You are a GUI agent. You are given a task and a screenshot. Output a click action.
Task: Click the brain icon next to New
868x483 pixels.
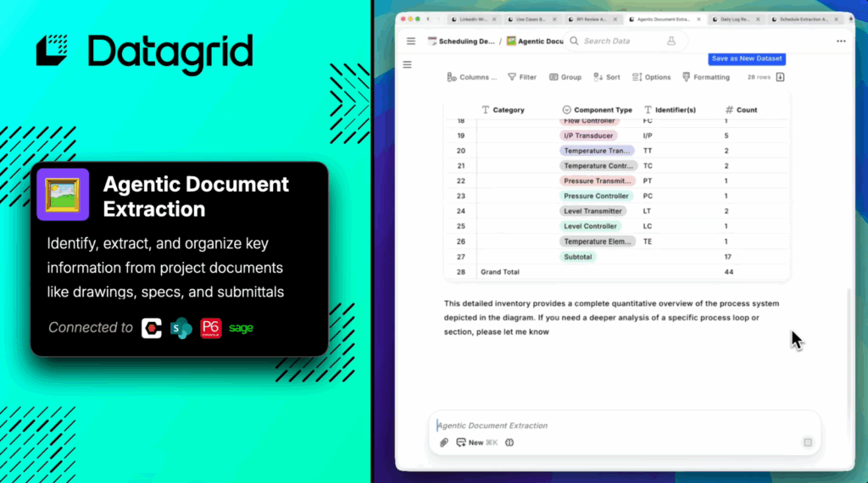click(x=509, y=442)
